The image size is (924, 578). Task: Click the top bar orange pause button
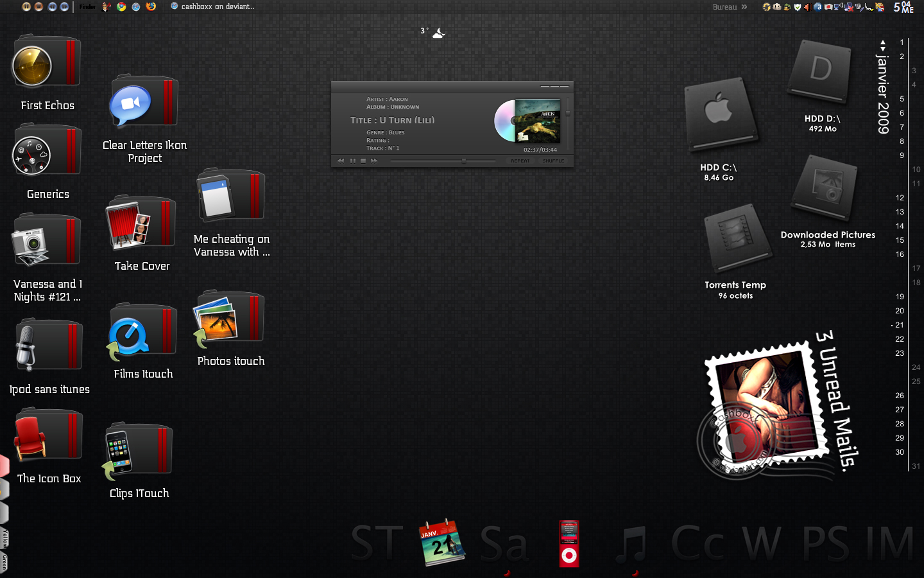click(26, 6)
